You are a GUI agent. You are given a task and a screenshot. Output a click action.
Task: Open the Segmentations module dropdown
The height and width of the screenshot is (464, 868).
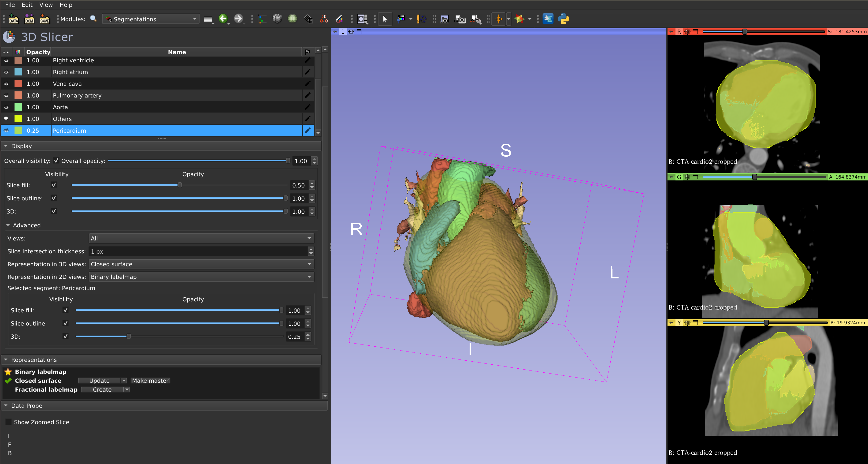(151, 19)
